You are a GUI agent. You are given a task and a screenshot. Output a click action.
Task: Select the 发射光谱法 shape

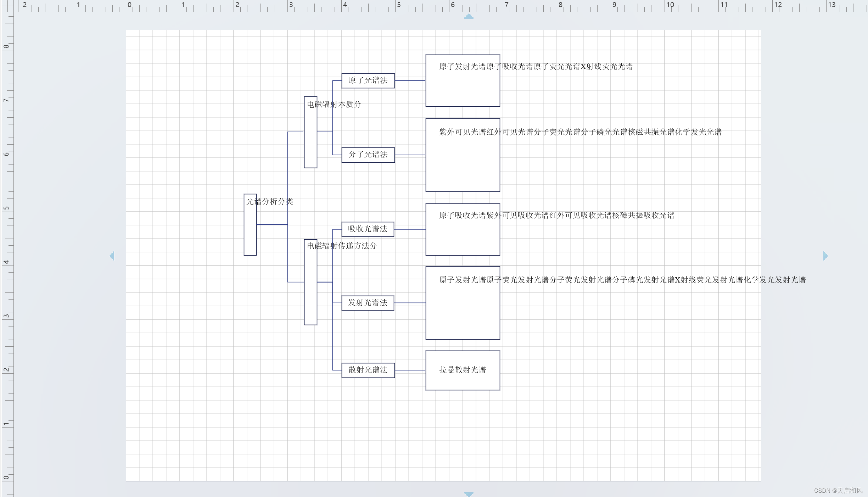[x=368, y=303]
